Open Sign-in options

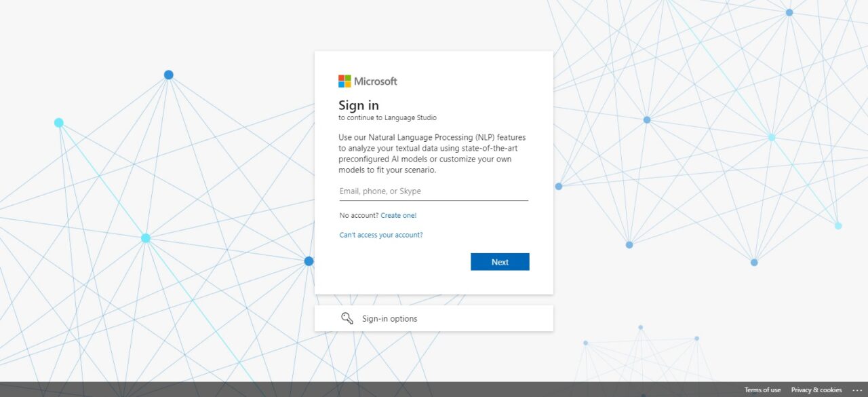tap(433, 318)
